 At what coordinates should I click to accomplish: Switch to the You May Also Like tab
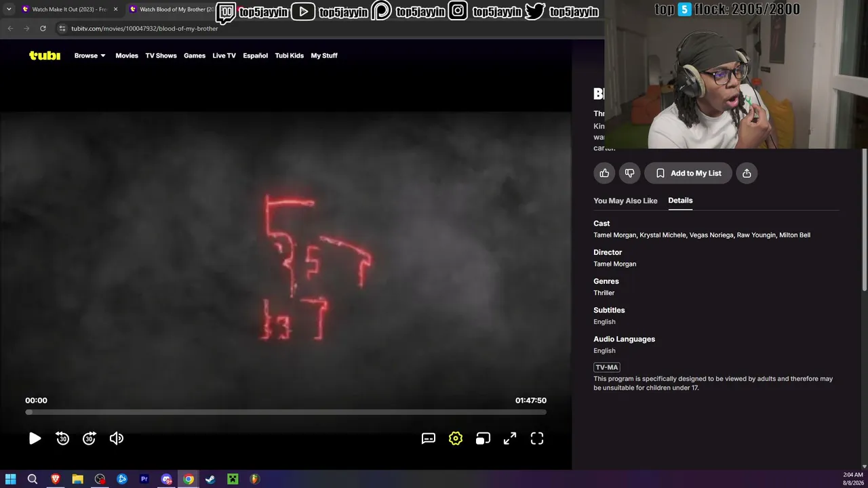pyautogui.click(x=625, y=201)
